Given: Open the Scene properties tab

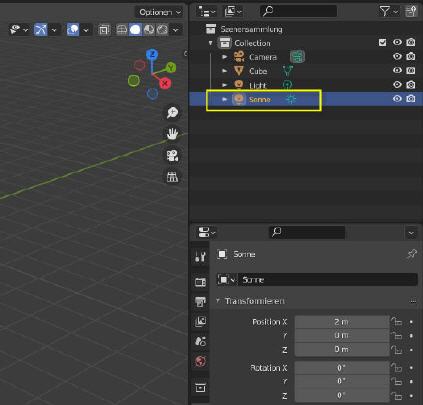Looking at the screenshot, I should [200, 341].
